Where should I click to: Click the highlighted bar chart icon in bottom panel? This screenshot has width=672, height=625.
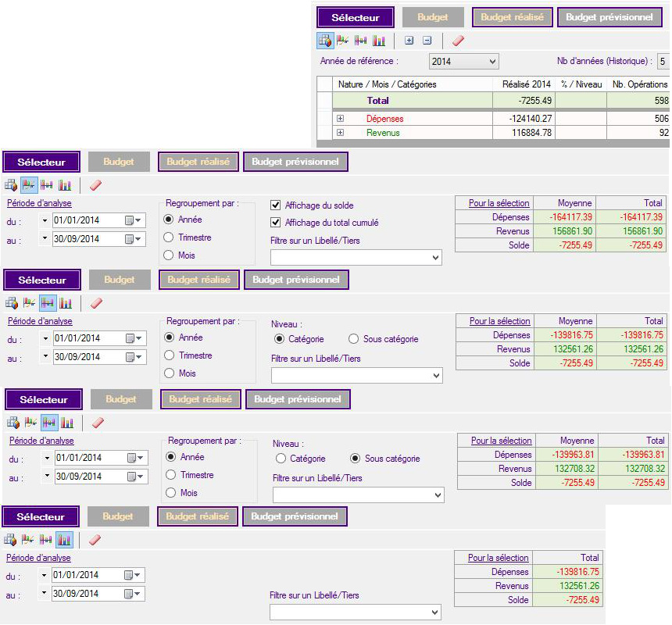click(64, 540)
